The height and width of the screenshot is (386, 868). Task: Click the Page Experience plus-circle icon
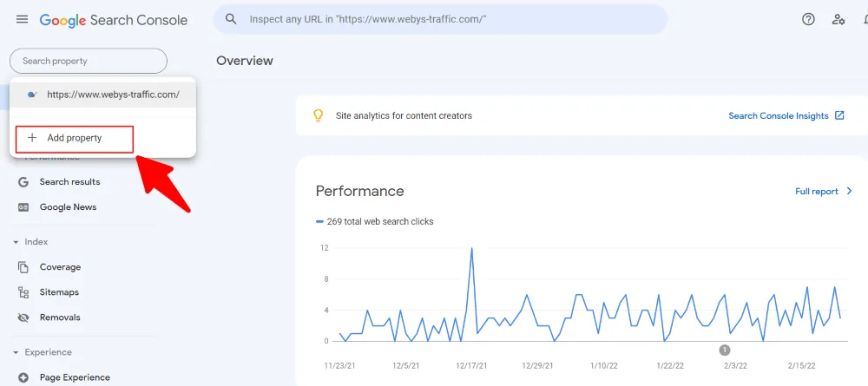[23, 377]
